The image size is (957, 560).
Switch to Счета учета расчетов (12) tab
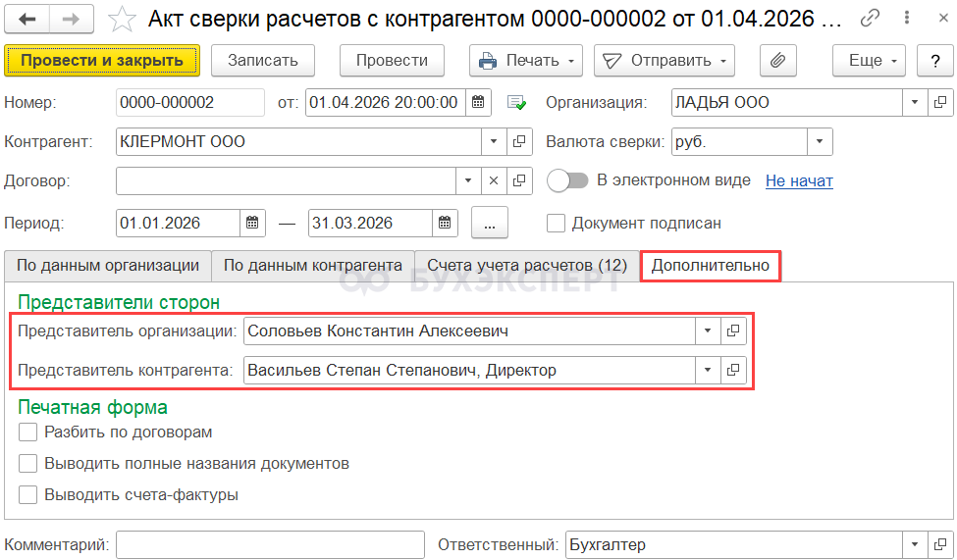pos(527,266)
